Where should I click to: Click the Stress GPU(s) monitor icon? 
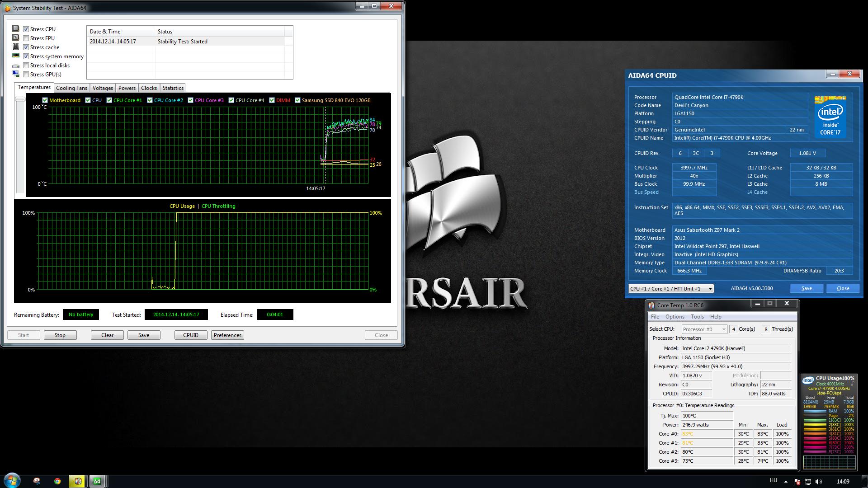(16, 74)
